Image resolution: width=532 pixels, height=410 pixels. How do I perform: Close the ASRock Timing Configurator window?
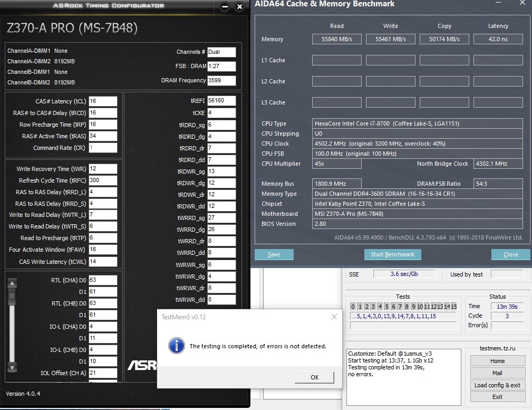click(x=239, y=6)
